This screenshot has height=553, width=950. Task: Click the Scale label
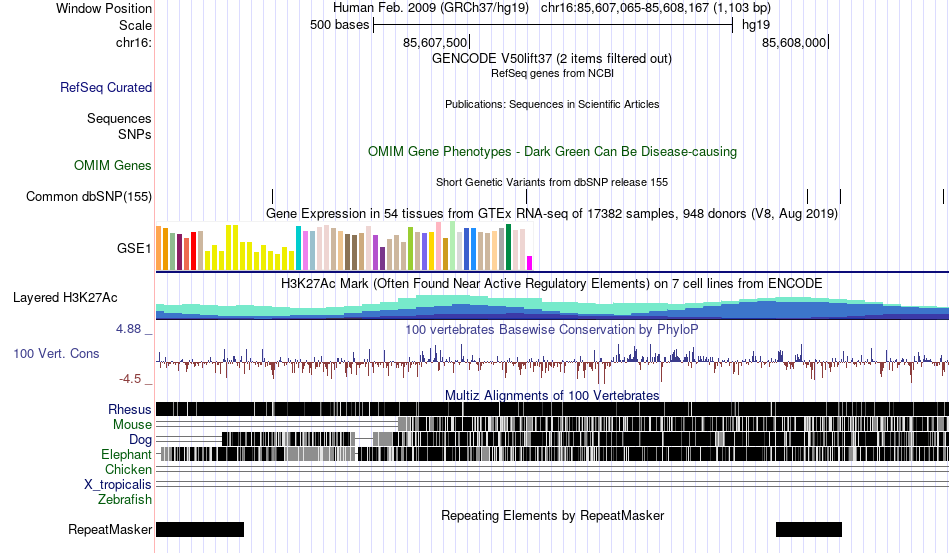[x=135, y=25]
